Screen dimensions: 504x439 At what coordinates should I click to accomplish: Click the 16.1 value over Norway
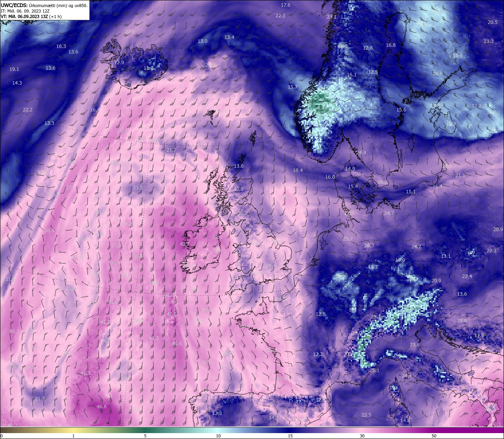[x=352, y=75]
